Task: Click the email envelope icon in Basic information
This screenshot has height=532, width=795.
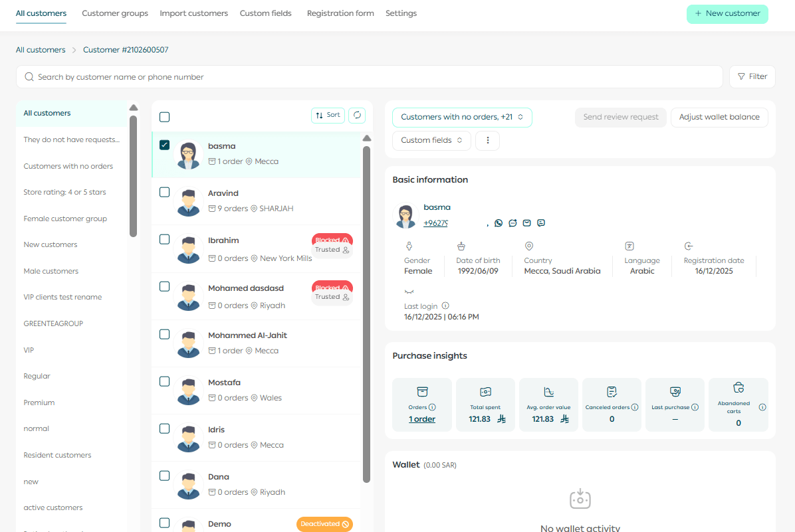Action: coord(526,223)
